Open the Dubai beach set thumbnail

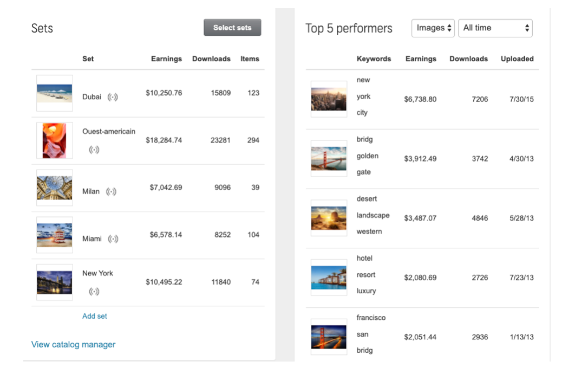pyautogui.click(x=55, y=93)
